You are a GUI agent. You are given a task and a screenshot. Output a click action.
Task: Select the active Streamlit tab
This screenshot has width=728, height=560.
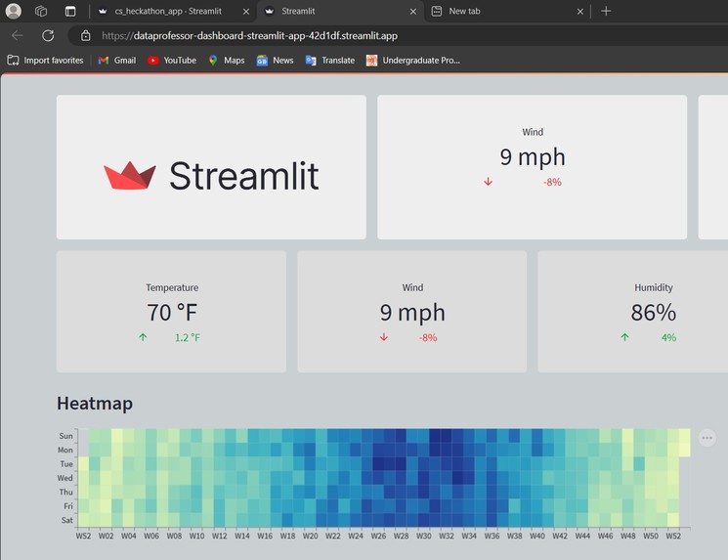[x=297, y=11]
